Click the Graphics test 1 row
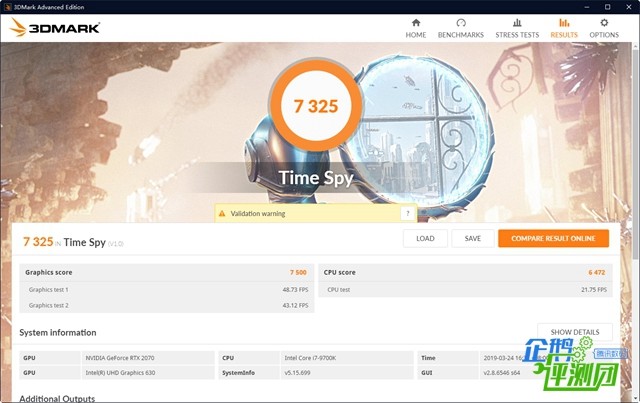Screen dimensions: 640x403 pos(167,289)
